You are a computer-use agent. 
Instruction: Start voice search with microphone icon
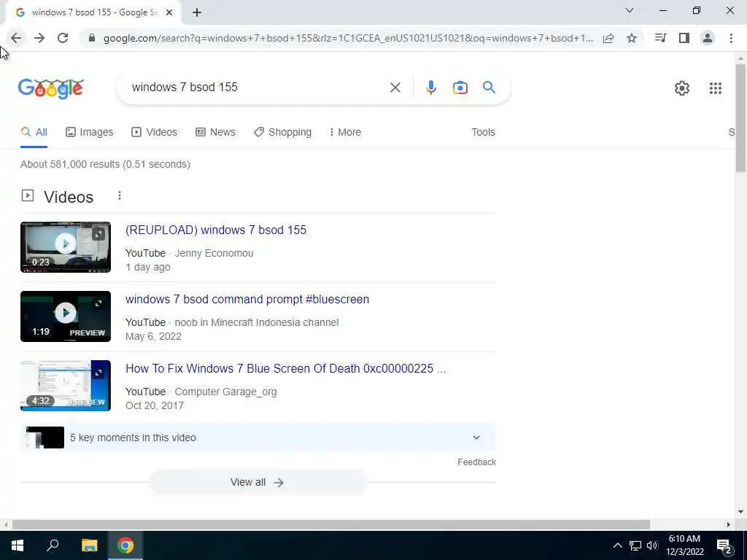[430, 87]
